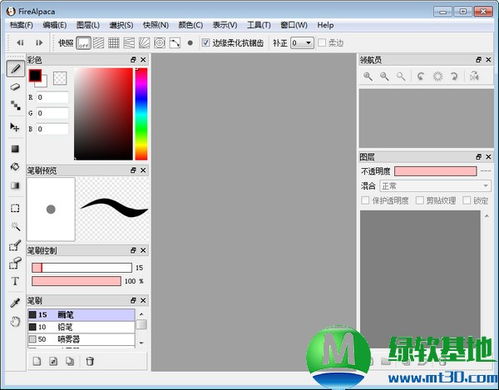Open the Color menu (C)
Viewport: 499px width, 390px height.
coord(191,25)
